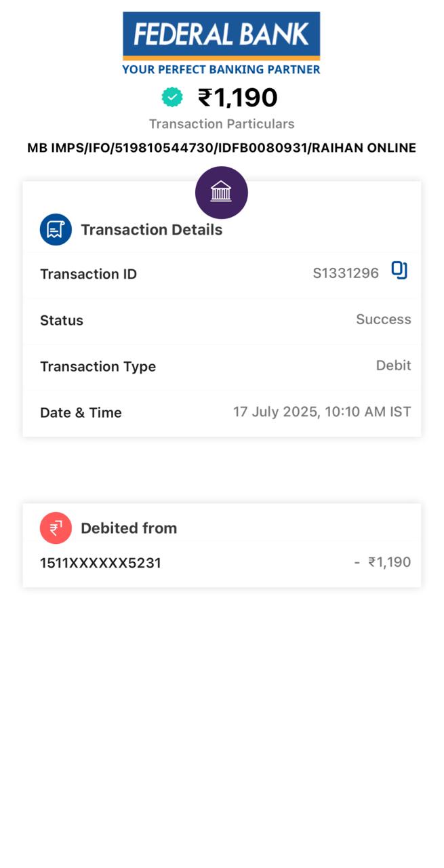This screenshot has height=868, width=444.
Task: Tap the Transaction Particulars label
Action: click(222, 124)
